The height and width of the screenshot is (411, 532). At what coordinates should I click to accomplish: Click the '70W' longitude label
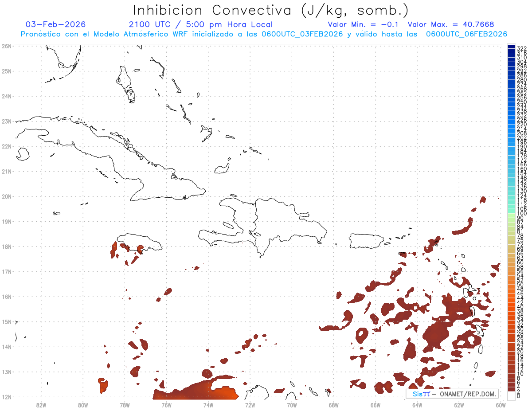[292, 405]
